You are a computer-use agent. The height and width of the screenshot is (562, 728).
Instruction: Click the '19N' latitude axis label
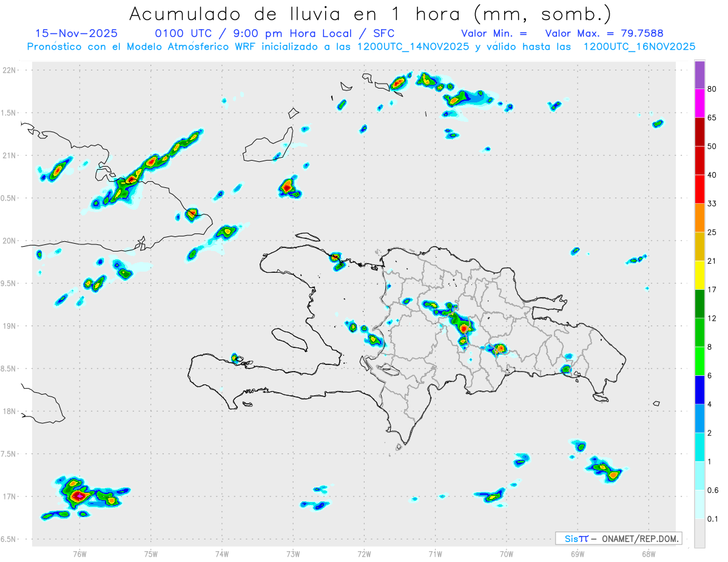9,326
